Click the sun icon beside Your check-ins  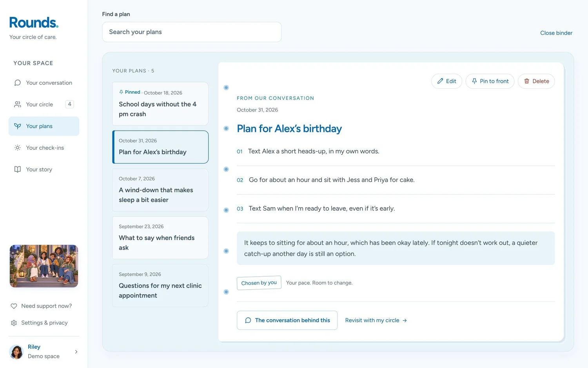pos(18,148)
